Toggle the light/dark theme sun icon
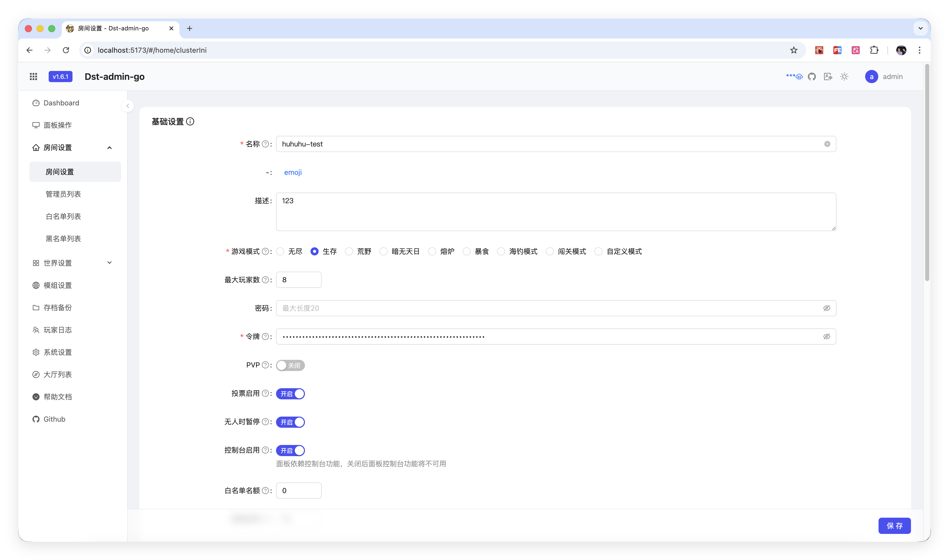949x560 pixels. pos(844,77)
